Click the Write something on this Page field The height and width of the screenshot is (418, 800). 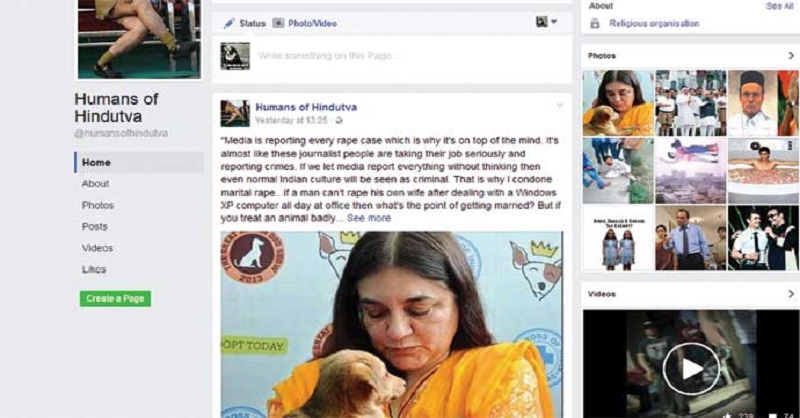pos(408,56)
